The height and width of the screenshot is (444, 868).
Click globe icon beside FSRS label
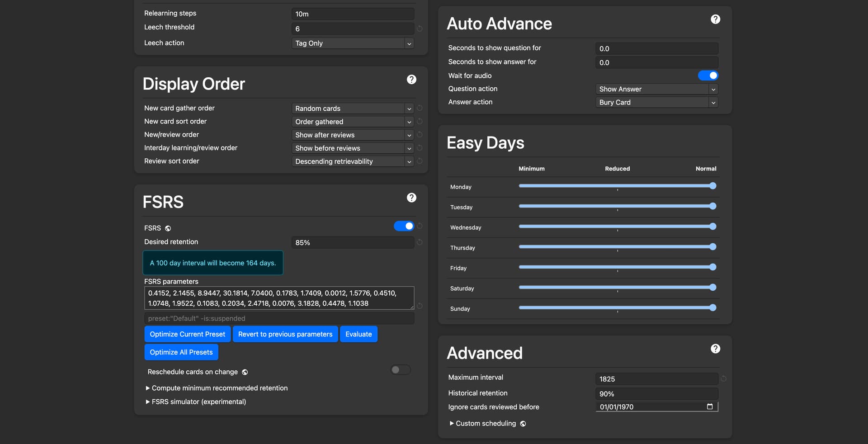[168, 228]
